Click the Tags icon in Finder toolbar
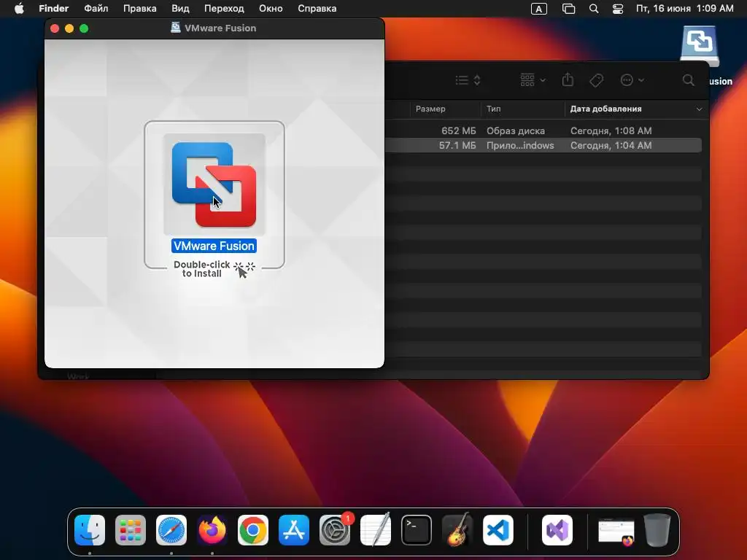 (596, 80)
